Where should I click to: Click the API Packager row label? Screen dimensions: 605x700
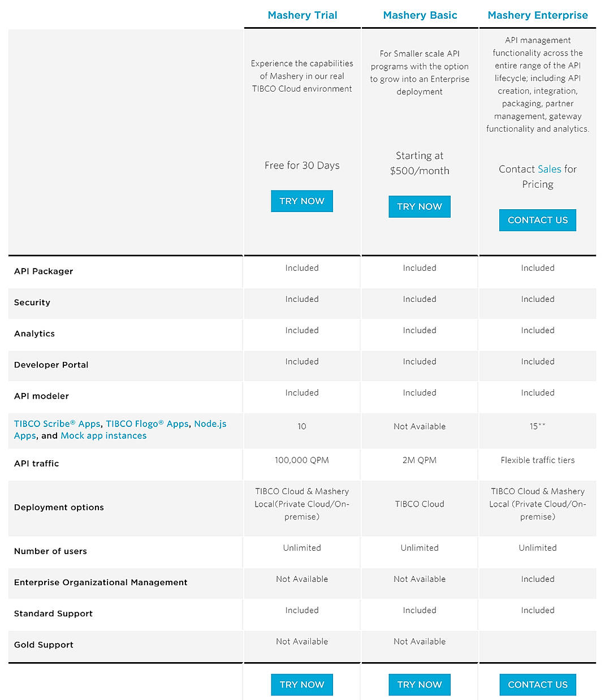(x=44, y=271)
